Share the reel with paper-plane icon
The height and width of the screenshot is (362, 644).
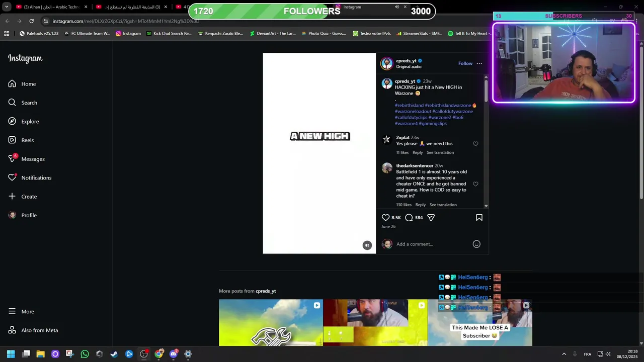(431, 218)
